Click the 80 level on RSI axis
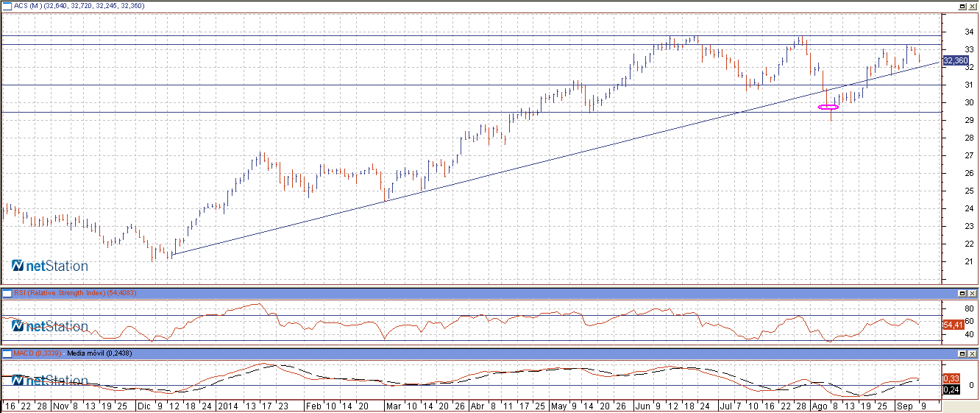This screenshot has width=980, height=413. (x=970, y=308)
